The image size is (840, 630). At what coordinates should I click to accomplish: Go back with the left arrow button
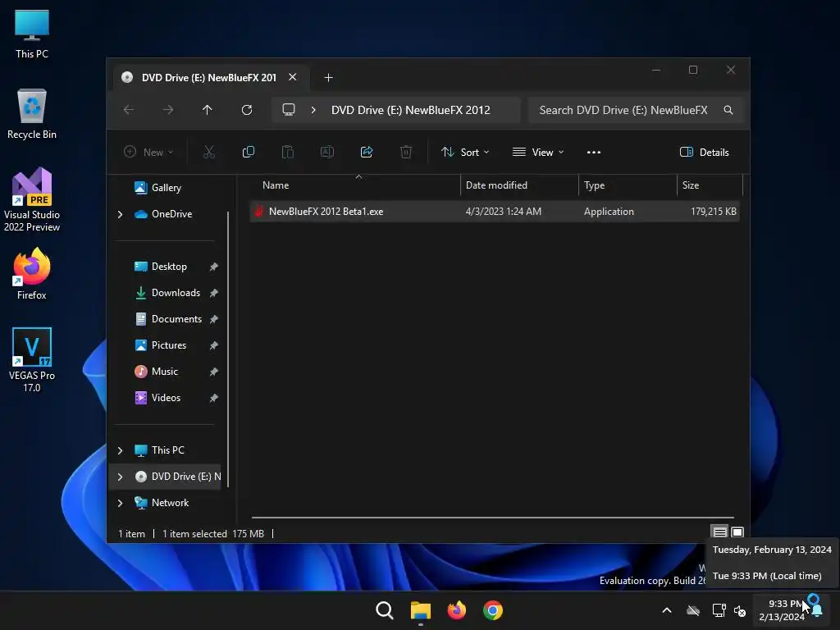pos(129,110)
